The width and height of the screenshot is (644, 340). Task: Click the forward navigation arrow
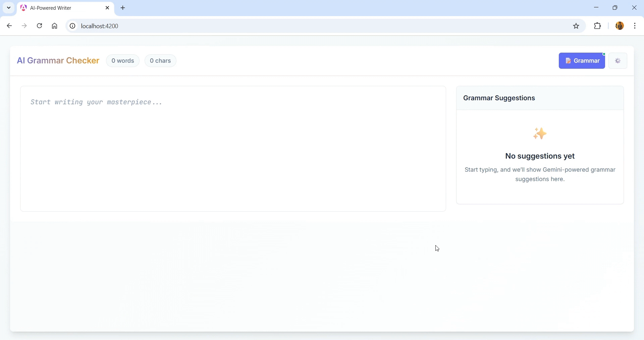(x=24, y=26)
